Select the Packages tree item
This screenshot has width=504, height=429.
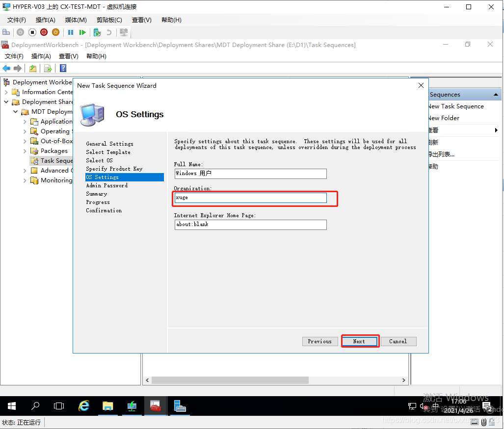pos(54,151)
